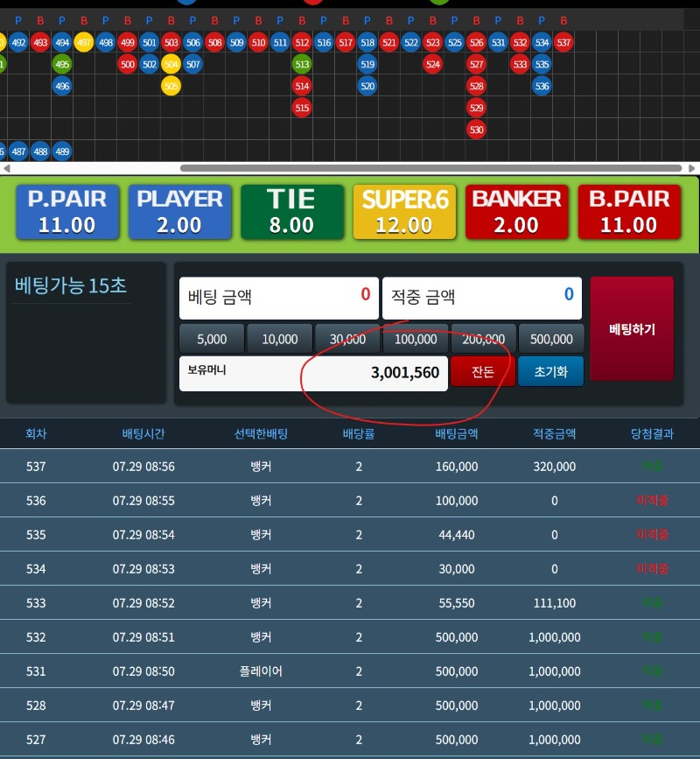
Task: Click the 적중금액 column header
Action: (555, 433)
